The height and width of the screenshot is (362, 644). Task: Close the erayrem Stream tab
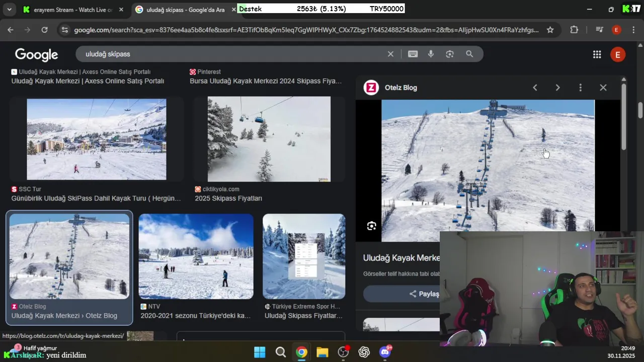coord(121,10)
